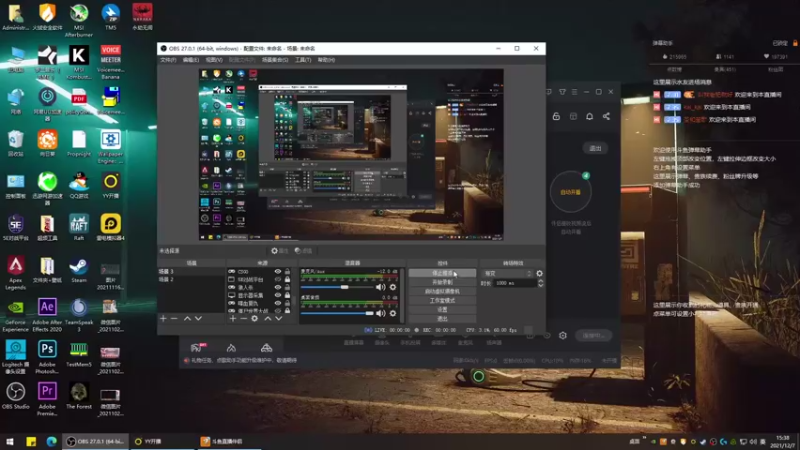Screen dimensions: 800x450
Task: Open Windows Start button on taskbar
Action: (x=10, y=441)
